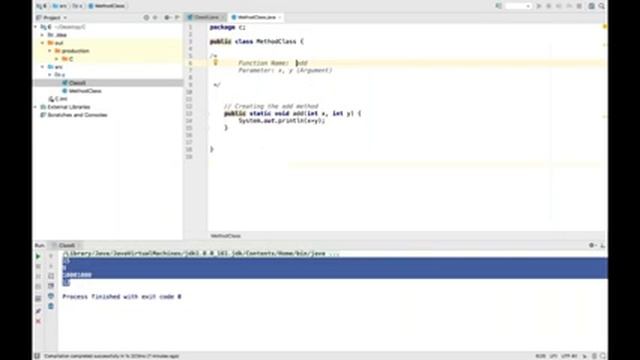Screen dimensions: 640x360
Task: Click the Run arrow in top toolbar
Action: (x=539, y=6)
